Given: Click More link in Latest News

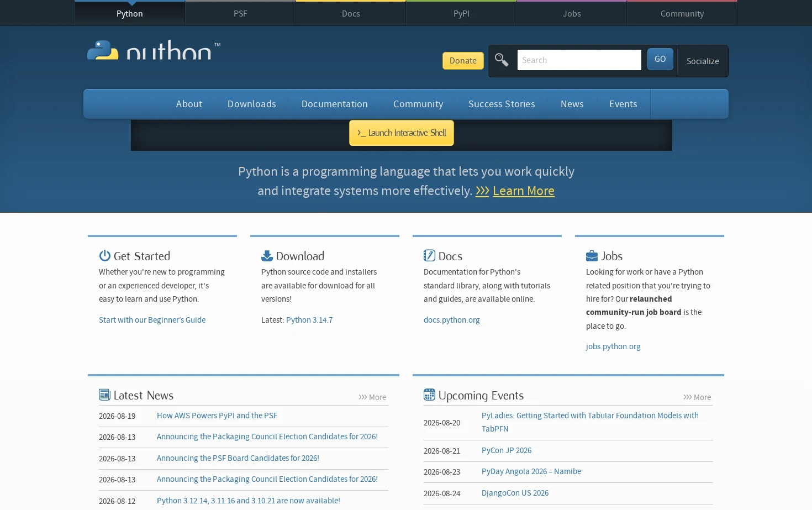Looking at the screenshot, I should coord(372,397).
